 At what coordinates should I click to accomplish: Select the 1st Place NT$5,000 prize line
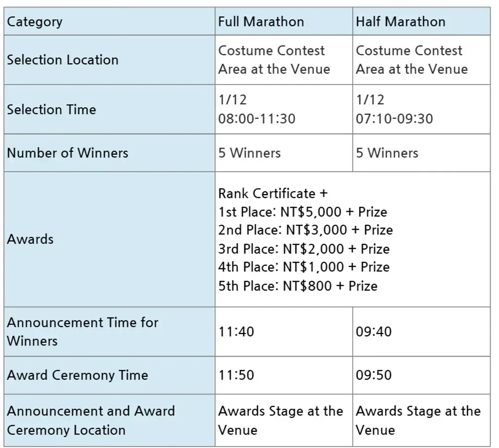point(303,212)
